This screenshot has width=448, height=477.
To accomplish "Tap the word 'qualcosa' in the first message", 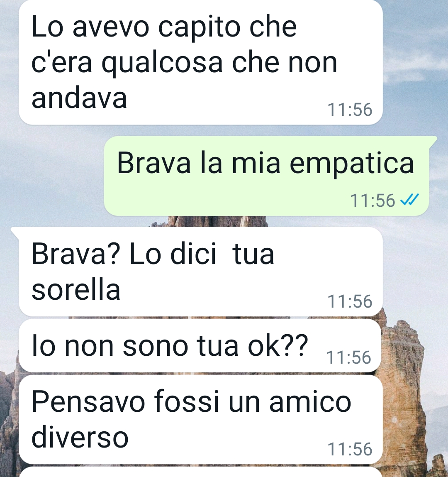I will pyautogui.click(x=162, y=63).
